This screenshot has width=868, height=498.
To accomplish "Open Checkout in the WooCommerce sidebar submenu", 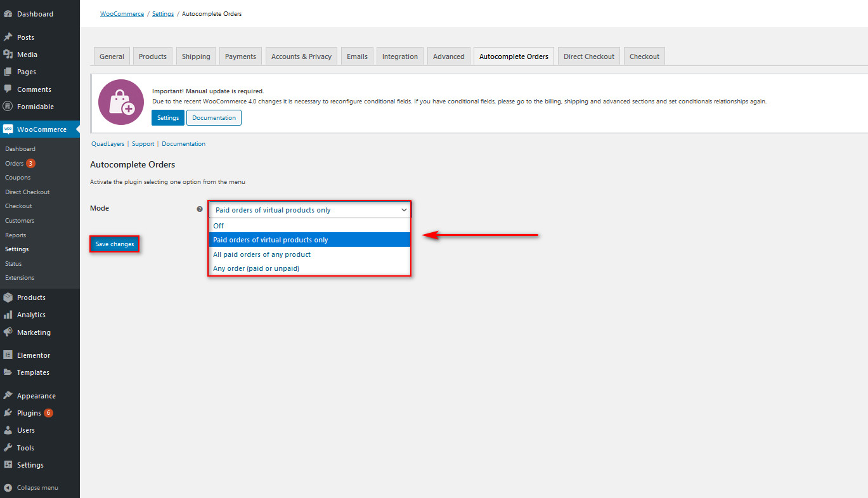I will click(x=18, y=206).
